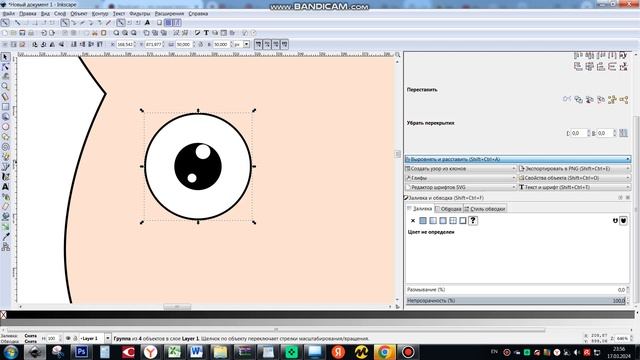The image size is (640, 360).
Task: Select the Zoom magnifier tool
Action: (x=5, y=87)
